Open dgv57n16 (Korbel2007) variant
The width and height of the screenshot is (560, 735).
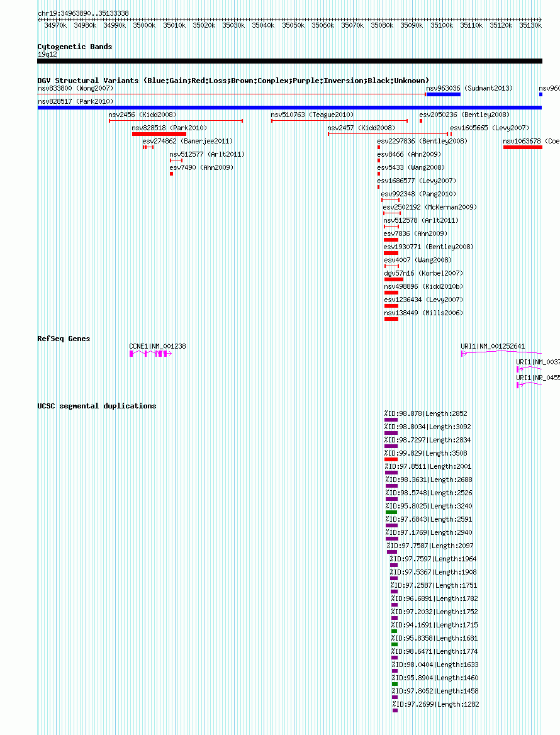[x=423, y=272]
